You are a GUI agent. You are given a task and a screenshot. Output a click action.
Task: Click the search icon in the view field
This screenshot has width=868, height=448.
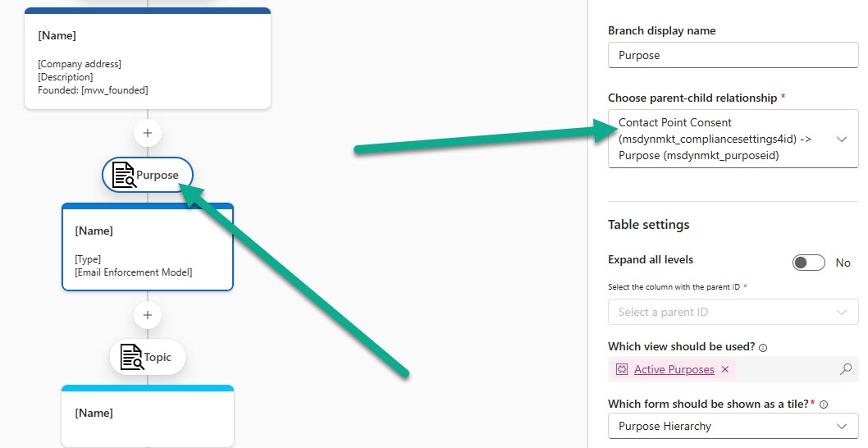point(846,369)
